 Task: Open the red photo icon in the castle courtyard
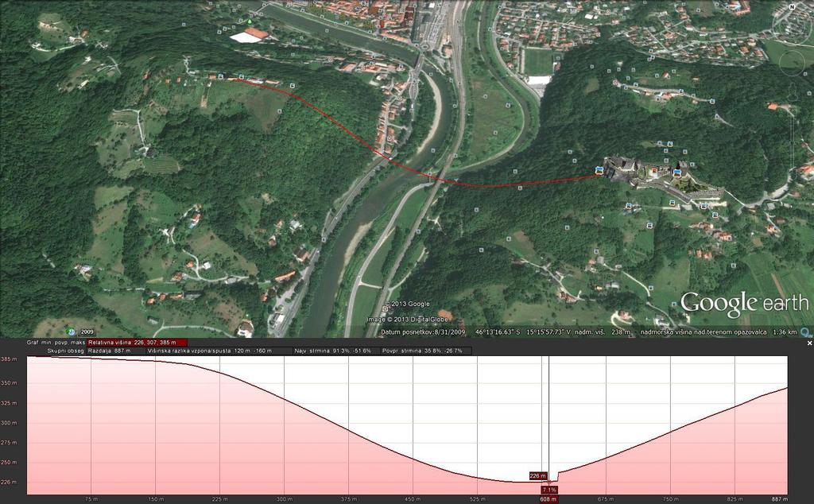pyautogui.click(x=655, y=170)
